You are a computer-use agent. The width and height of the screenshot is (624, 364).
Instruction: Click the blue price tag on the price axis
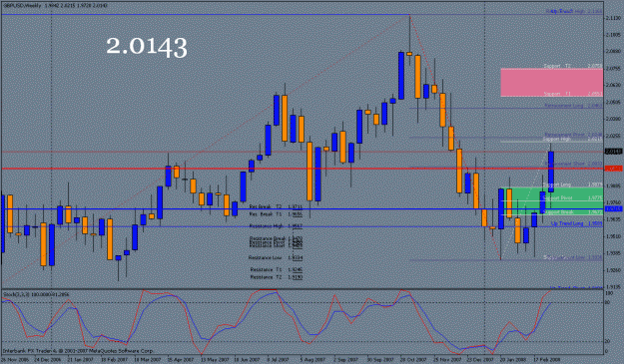[x=613, y=209]
